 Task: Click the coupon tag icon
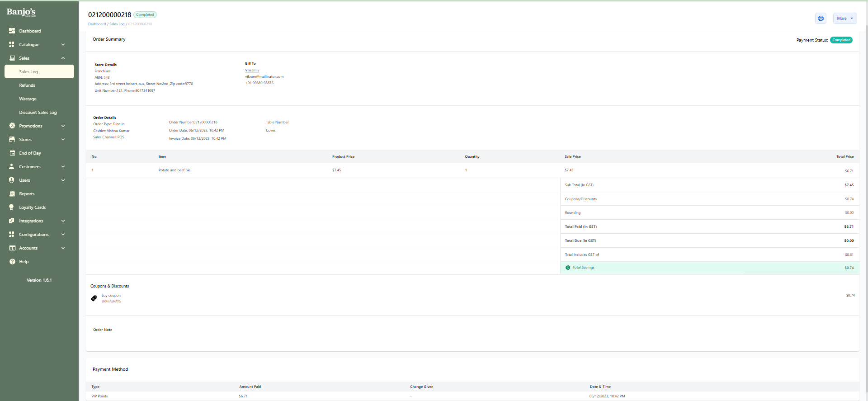tap(94, 298)
